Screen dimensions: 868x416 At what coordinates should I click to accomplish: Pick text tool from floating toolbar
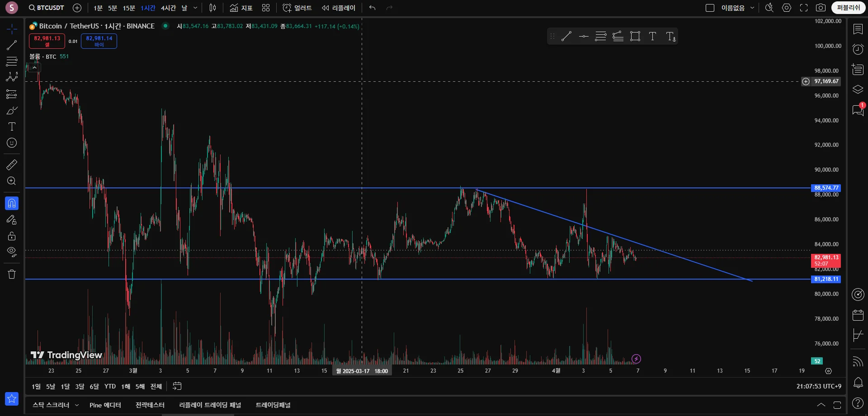(x=652, y=37)
